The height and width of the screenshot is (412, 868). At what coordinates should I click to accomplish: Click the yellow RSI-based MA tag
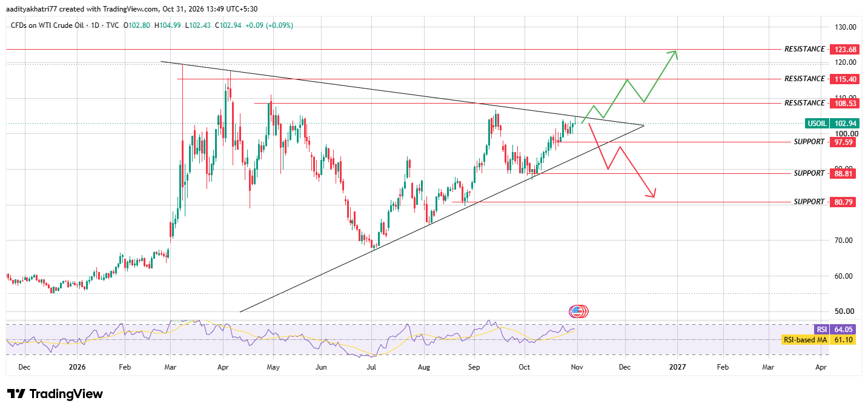804,340
